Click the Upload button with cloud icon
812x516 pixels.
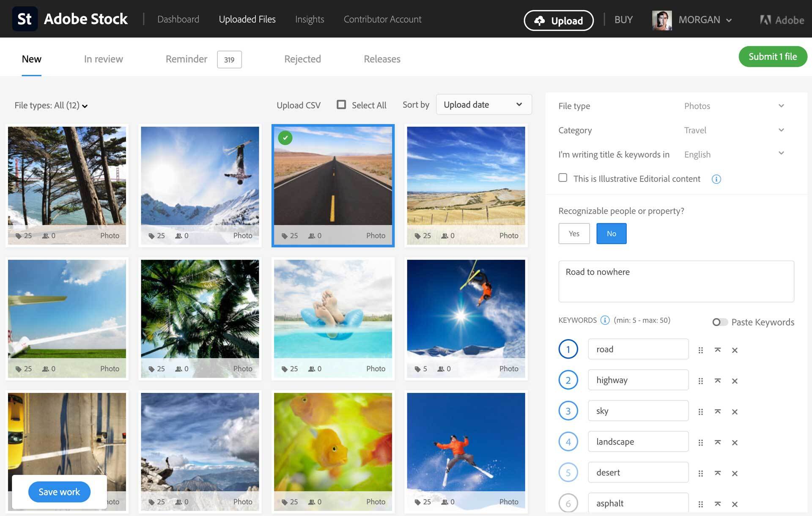click(559, 19)
